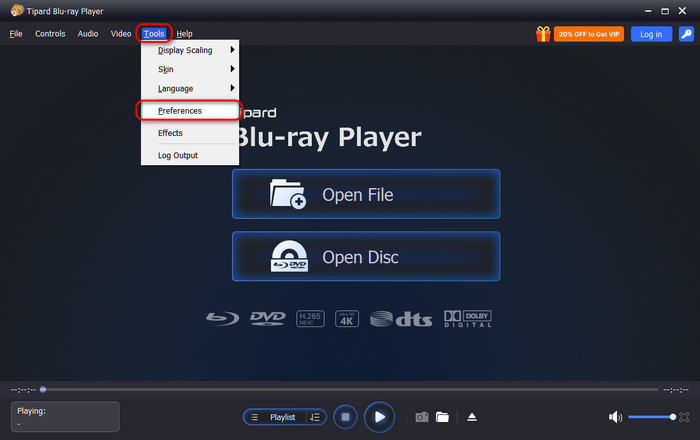Expand the Skin submenu
The height and width of the screenshot is (440, 700).
[190, 69]
